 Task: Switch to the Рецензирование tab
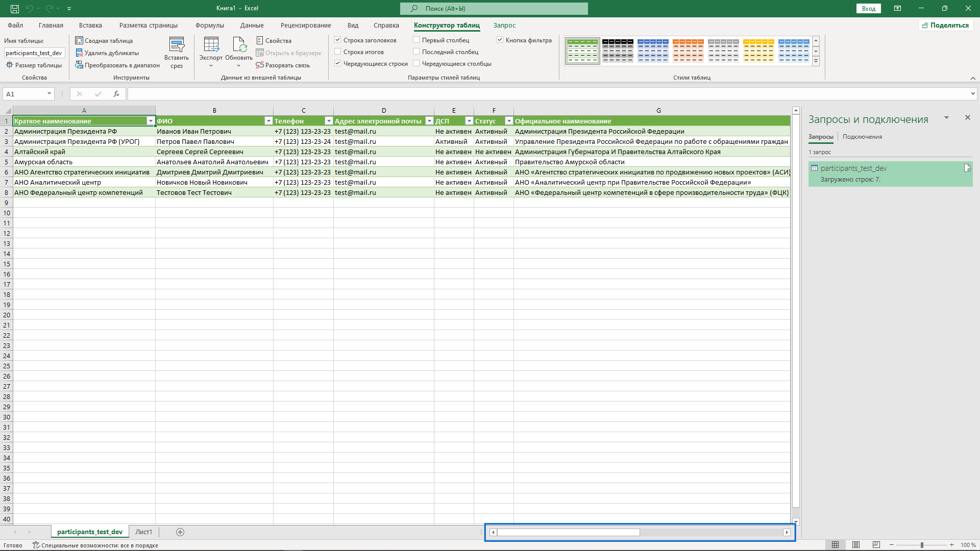tap(306, 25)
